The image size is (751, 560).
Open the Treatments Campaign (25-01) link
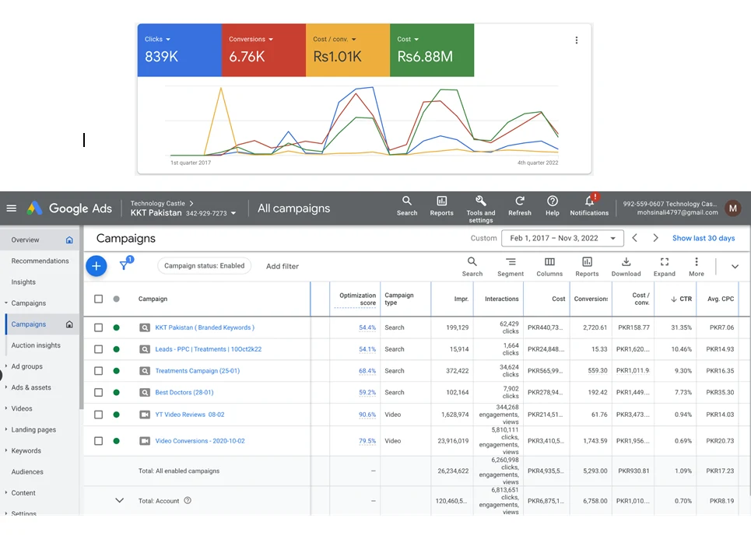click(197, 371)
